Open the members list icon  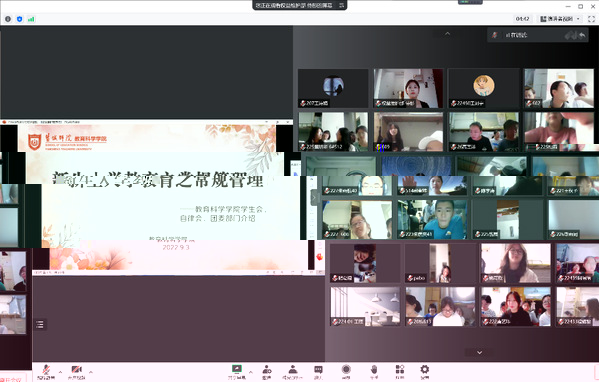click(293, 372)
